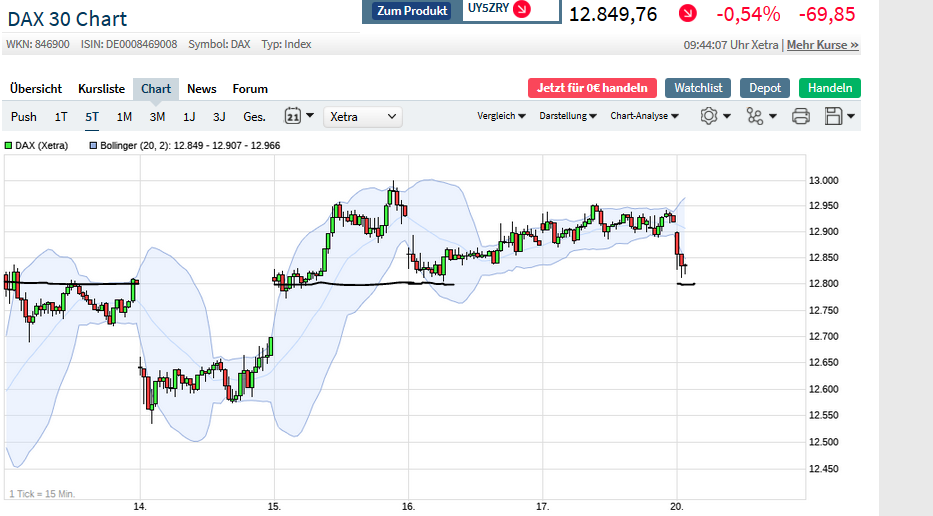Screen dimensions: 933x516
Task: Click Jetzt für 0€ handeln button
Action: 592,88
